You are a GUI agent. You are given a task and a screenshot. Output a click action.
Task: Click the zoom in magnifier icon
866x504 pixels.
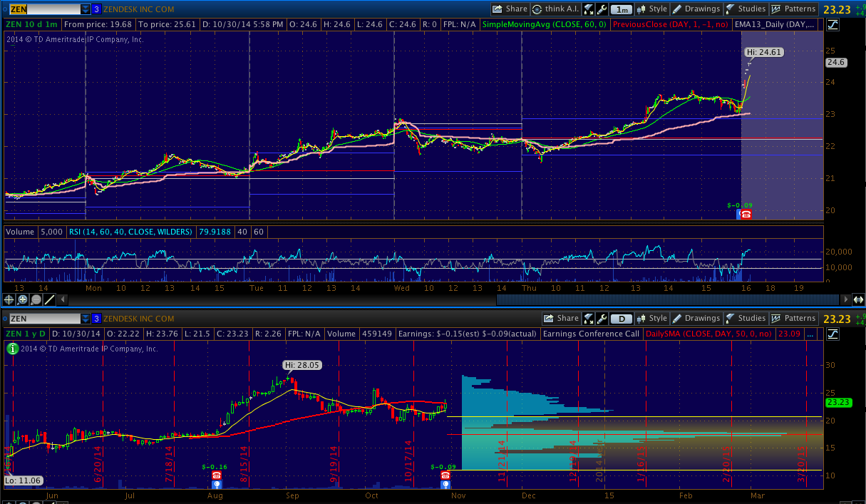click(x=23, y=299)
